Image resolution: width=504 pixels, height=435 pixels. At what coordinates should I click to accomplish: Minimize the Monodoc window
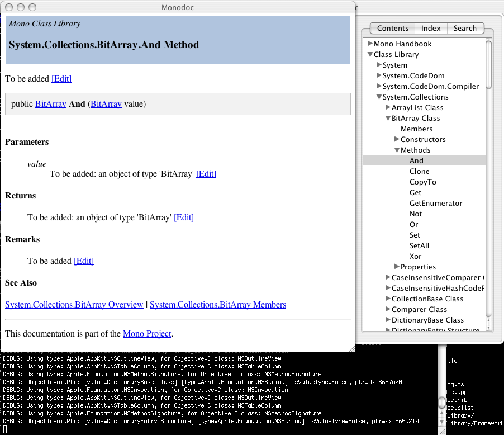pyautogui.click(x=21, y=7)
